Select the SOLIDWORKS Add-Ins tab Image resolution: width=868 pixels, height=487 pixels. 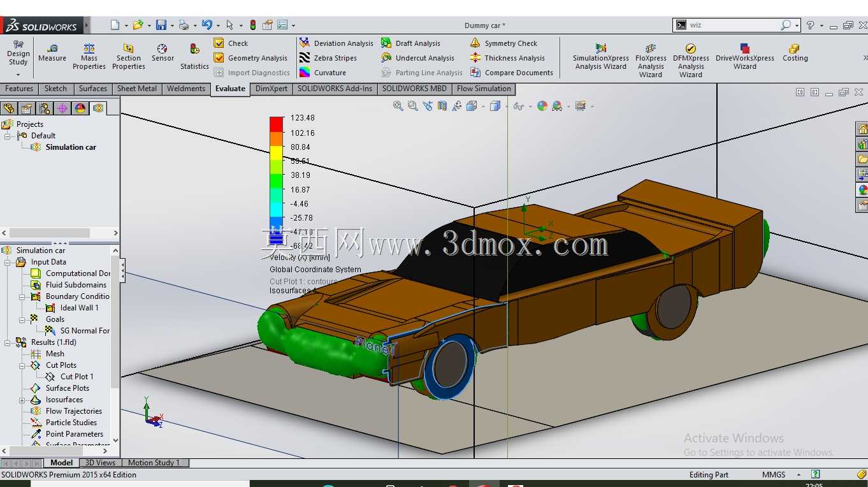[x=335, y=89]
